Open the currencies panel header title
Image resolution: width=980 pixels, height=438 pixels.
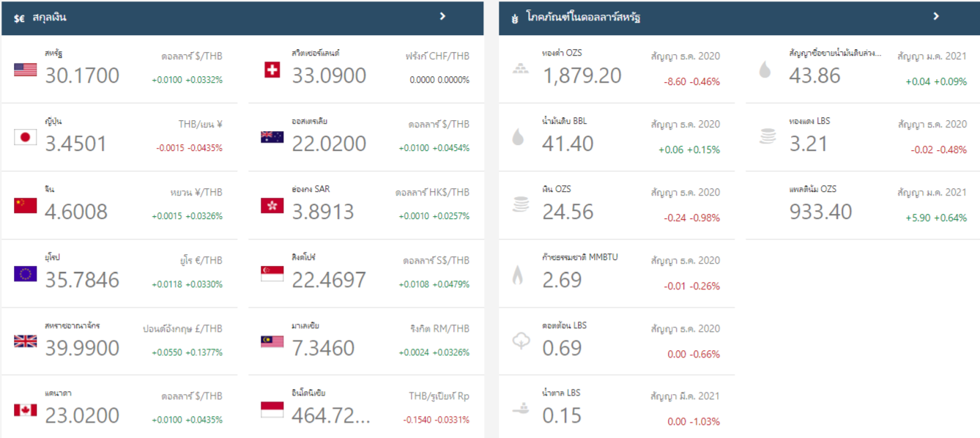(49, 18)
